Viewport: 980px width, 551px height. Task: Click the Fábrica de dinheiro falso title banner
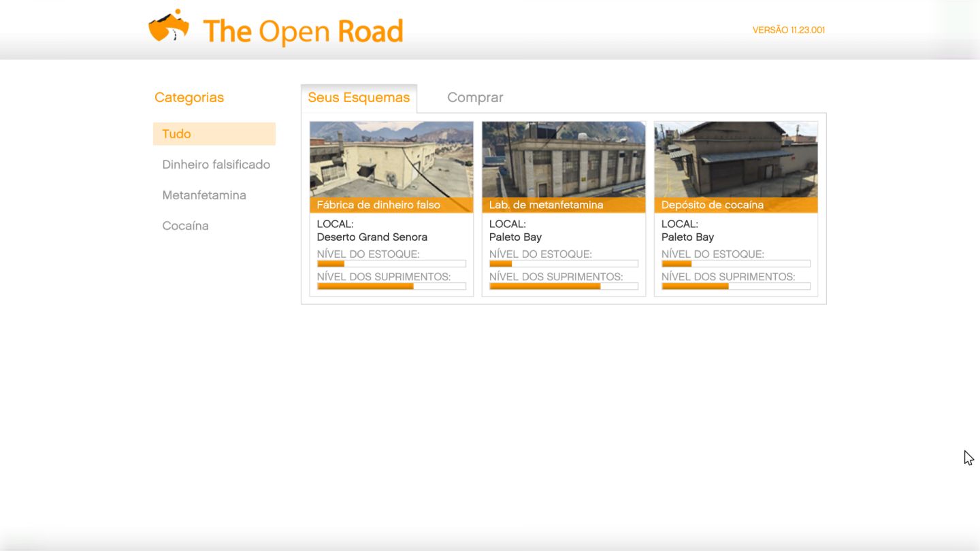[x=391, y=205]
